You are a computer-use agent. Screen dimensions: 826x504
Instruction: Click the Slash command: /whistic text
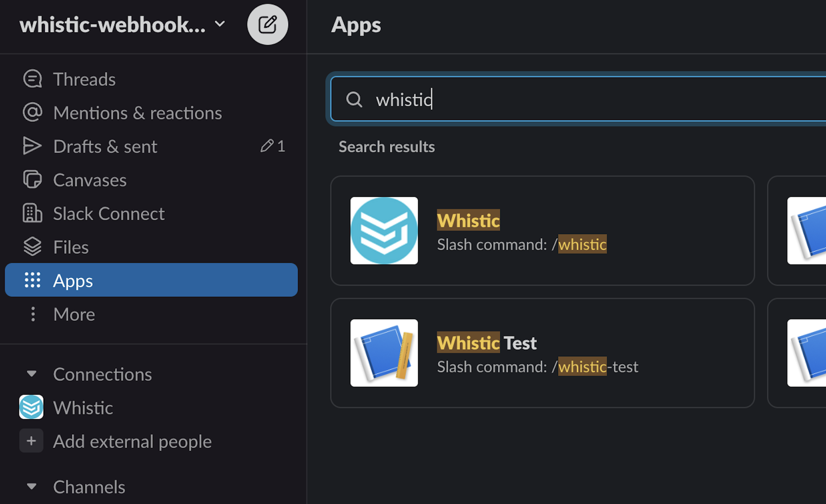point(522,244)
